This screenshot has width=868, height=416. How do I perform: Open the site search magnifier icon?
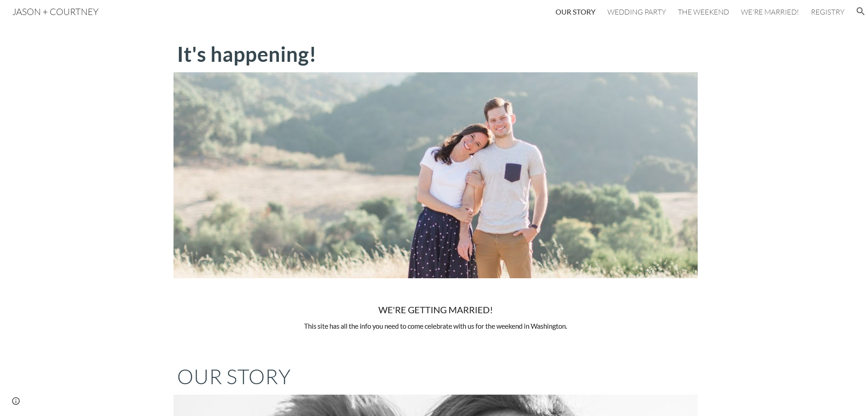coord(860,11)
